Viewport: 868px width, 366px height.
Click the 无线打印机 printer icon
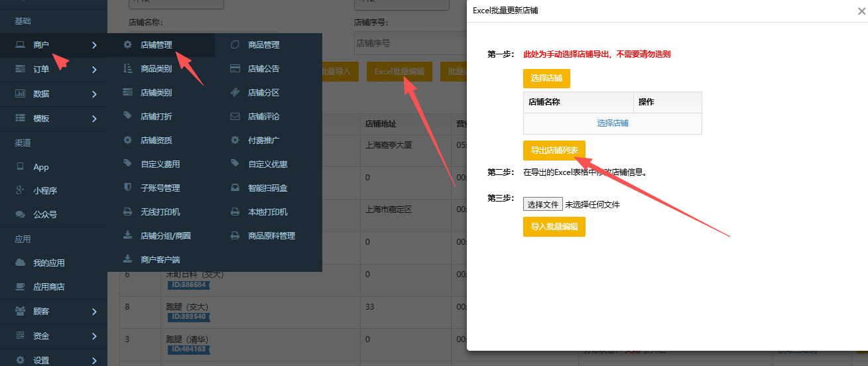[128, 212]
